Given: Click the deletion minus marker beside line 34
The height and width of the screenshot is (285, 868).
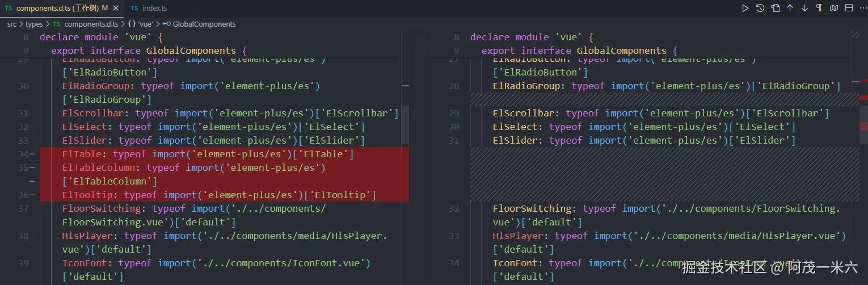Looking at the screenshot, I should point(32,154).
